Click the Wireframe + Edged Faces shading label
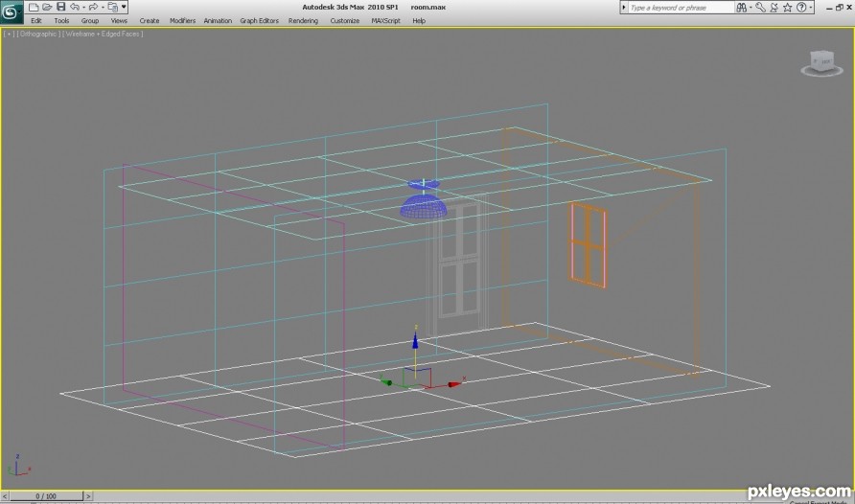The width and height of the screenshot is (855, 504). click(104, 34)
